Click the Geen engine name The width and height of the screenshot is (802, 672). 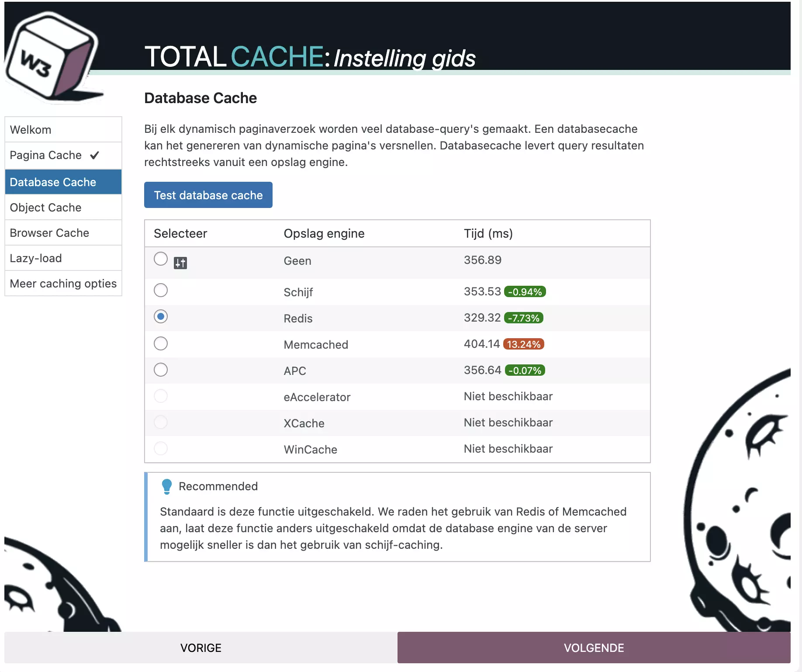point(297,261)
